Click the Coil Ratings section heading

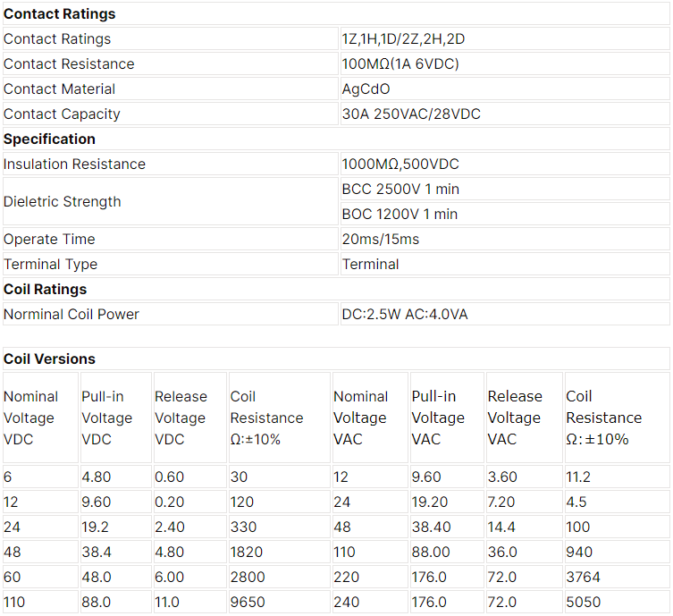coord(336,290)
